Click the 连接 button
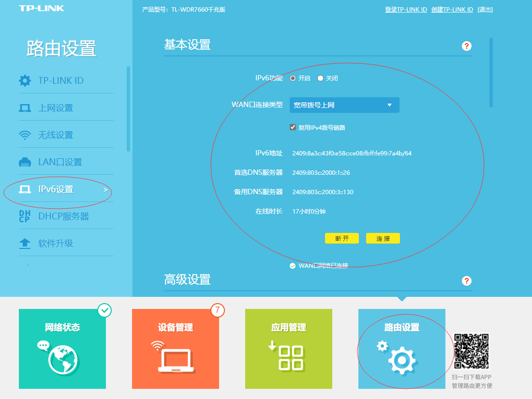The width and height of the screenshot is (532, 399). (x=383, y=238)
